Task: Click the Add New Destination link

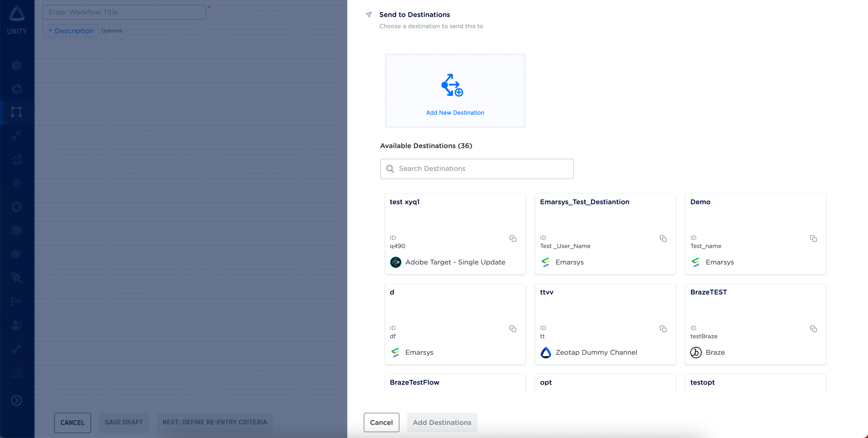Action: coord(454,113)
